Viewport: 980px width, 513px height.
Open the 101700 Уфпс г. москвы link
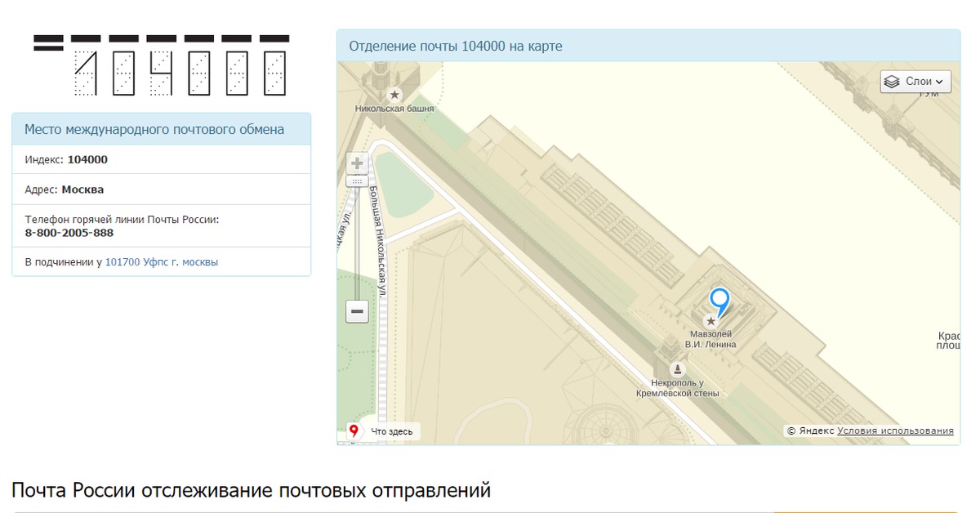coord(162,262)
